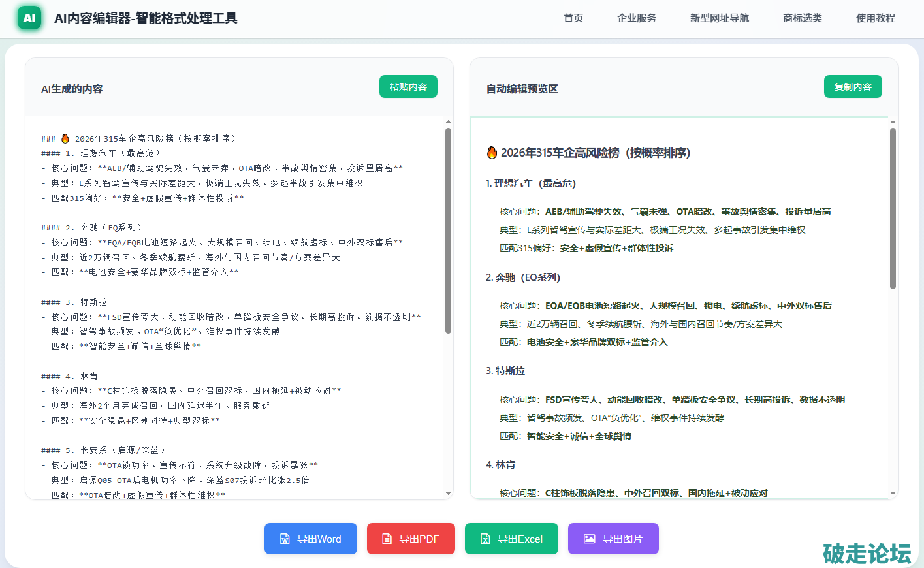The width and height of the screenshot is (924, 568).
Task: Click the preview panel scrollbar thumb
Action: pyautogui.click(x=893, y=208)
